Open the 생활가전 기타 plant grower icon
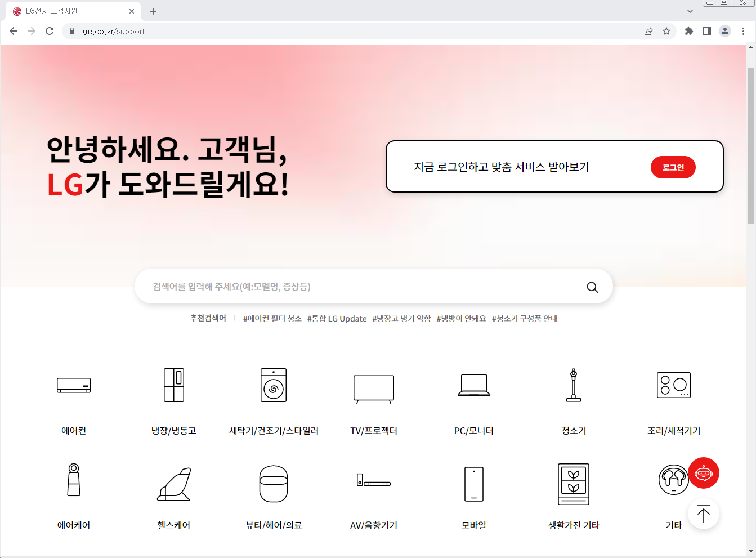 (574, 484)
